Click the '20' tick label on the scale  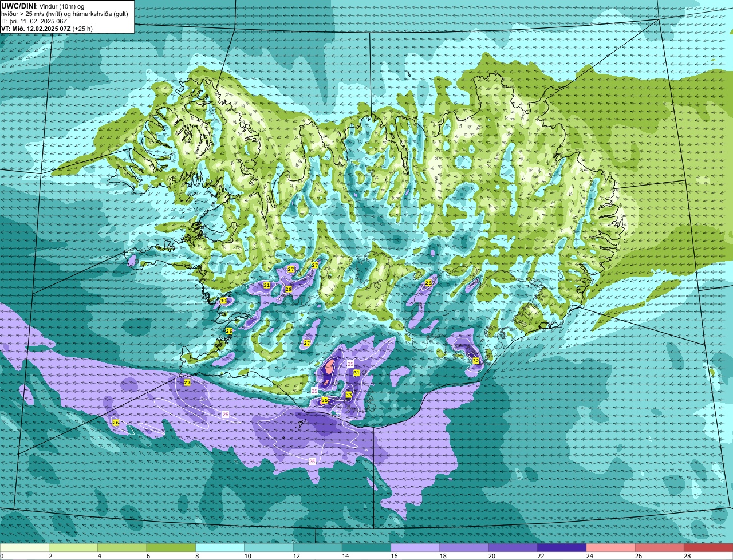pos(492,556)
